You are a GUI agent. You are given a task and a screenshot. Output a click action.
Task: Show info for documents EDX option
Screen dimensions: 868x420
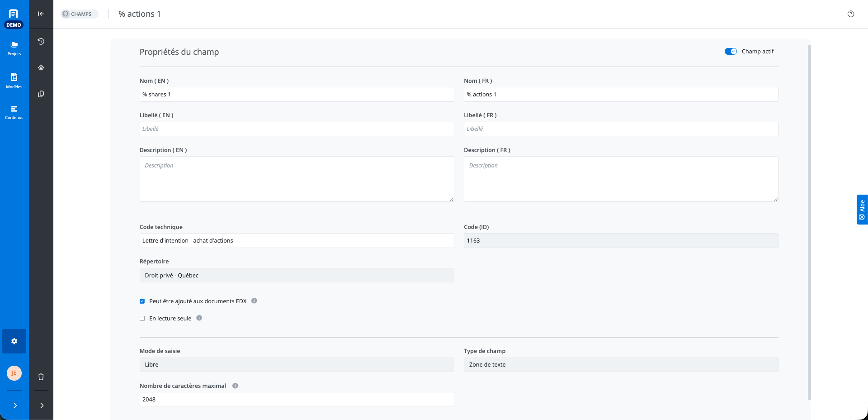tap(254, 301)
